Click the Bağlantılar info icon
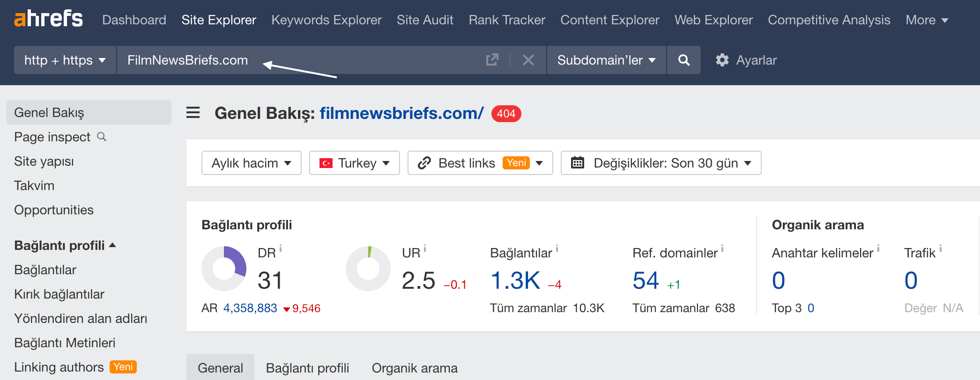 (557, 248)
